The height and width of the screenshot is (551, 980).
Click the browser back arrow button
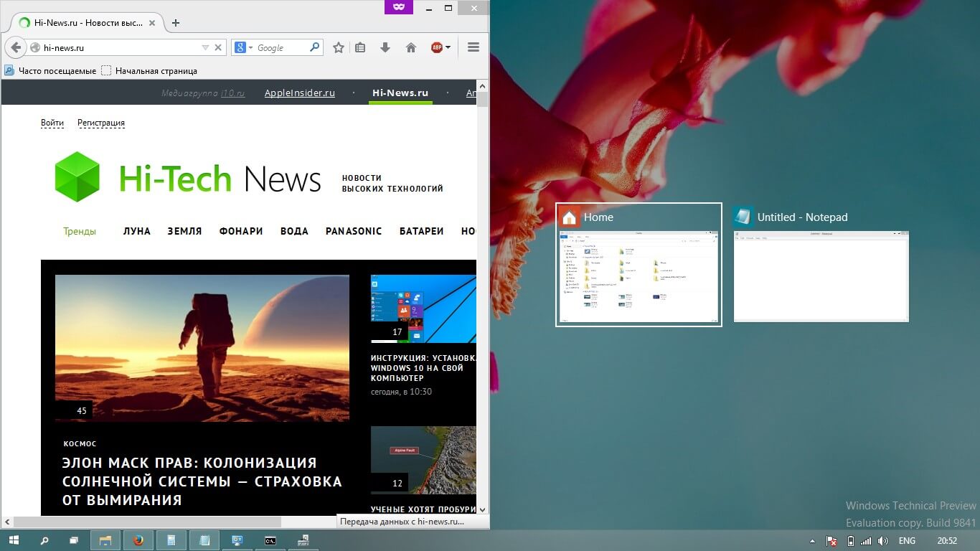pyautogui.click(x=16, y=48)
